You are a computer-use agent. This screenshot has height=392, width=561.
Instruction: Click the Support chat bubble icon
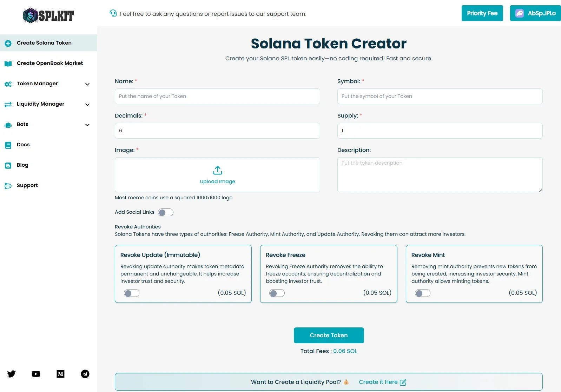pyautogui.click(x=8, y=186)
